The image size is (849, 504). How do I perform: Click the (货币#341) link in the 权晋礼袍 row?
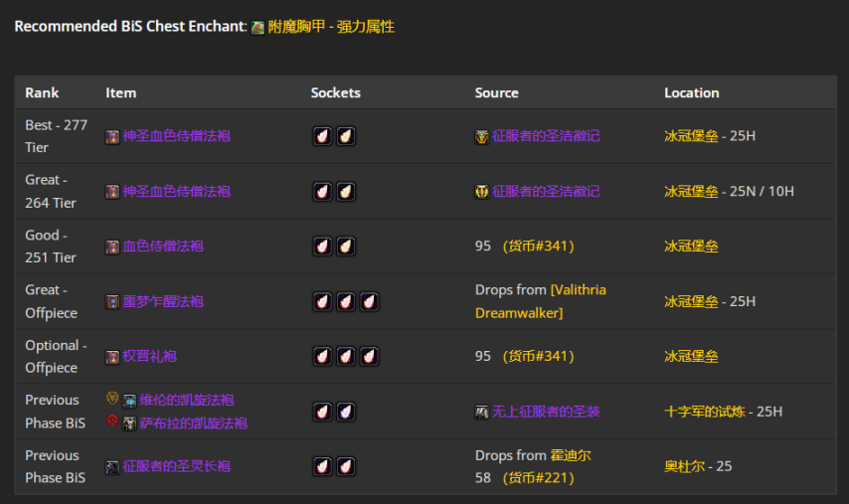click(x=538, y=356)
